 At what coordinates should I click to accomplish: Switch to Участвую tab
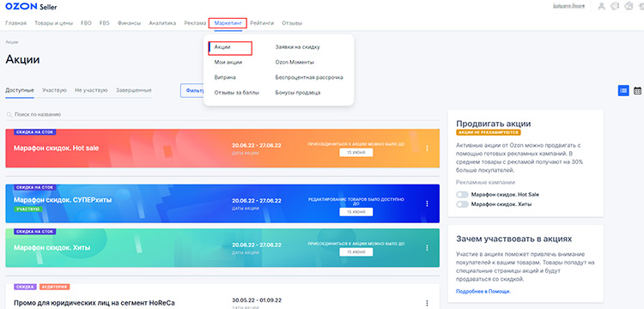click(x=54, y=90)
